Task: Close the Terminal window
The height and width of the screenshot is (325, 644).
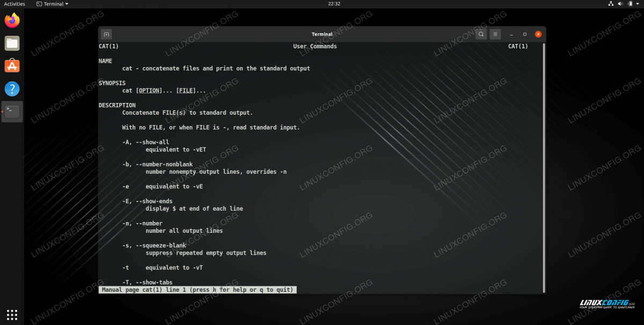Action: coord(538,34)
